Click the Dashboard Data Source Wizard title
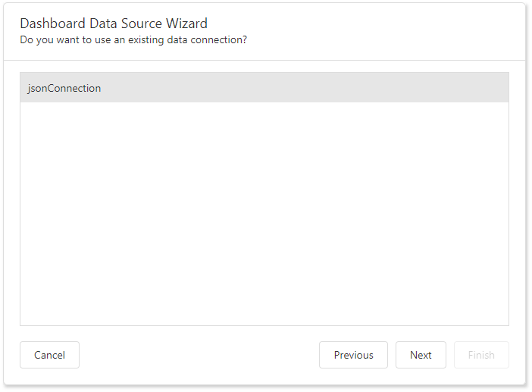Image resolution: width=532 pixels, height=392 pixels. click(114, 24)
